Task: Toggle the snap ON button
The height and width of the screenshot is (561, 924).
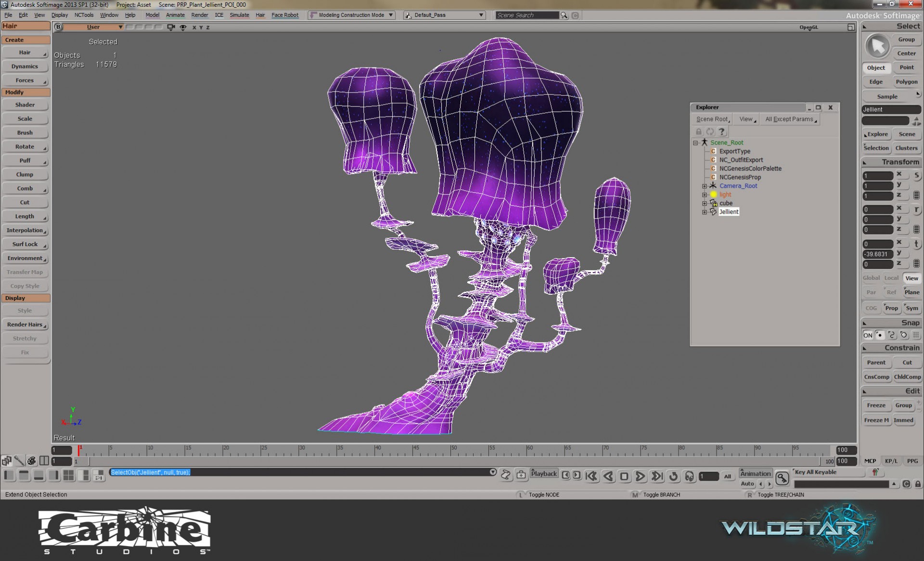Action: [x=867, y=335]
